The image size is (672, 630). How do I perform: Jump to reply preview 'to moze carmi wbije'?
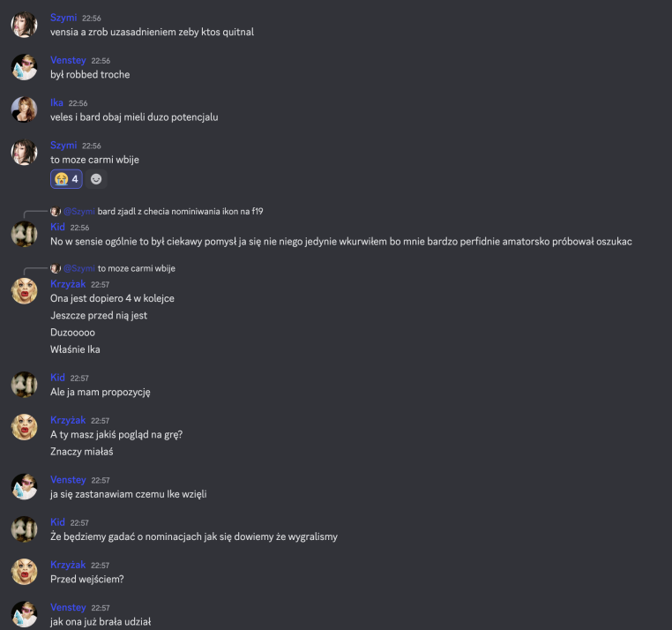pyautogui.click(x=137, y=268)
